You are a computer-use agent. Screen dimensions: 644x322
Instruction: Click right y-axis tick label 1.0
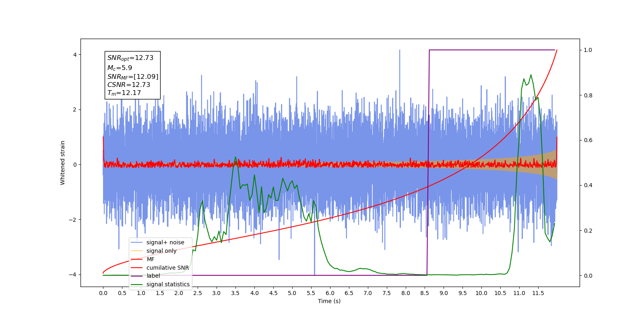[x=588, y=50]
